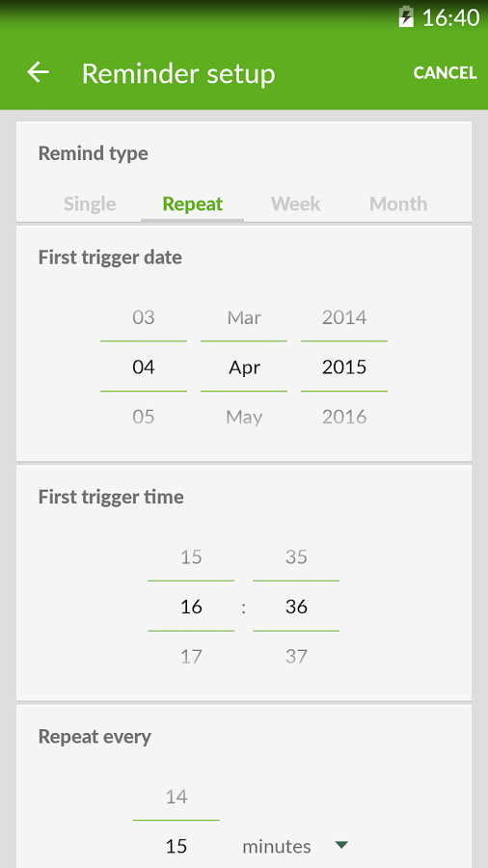488x868 pixels.
Task: Open the minutes unit dropdown arrow
Action: coord(341,845)
